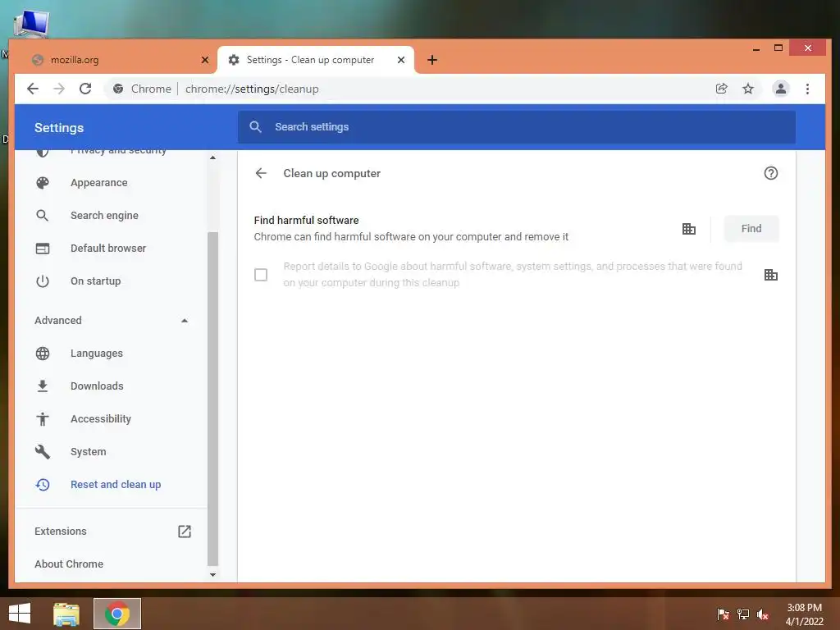The image size is (840, 630).
Task: Click the 'Find harmful software' heading text
Action: pos(307,220)
